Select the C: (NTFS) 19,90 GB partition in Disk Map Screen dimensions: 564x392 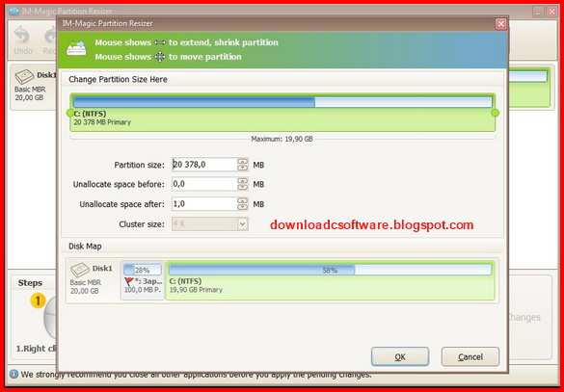click(330, 280)
